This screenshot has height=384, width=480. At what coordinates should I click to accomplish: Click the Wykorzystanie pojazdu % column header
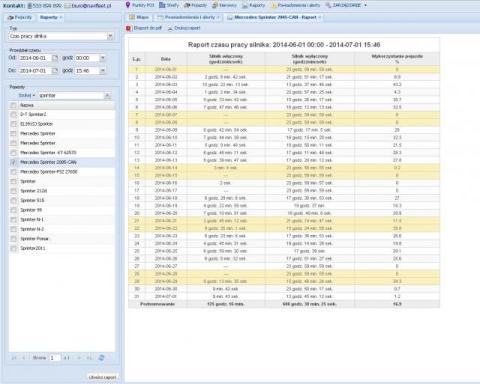click(x=397, y=59)
